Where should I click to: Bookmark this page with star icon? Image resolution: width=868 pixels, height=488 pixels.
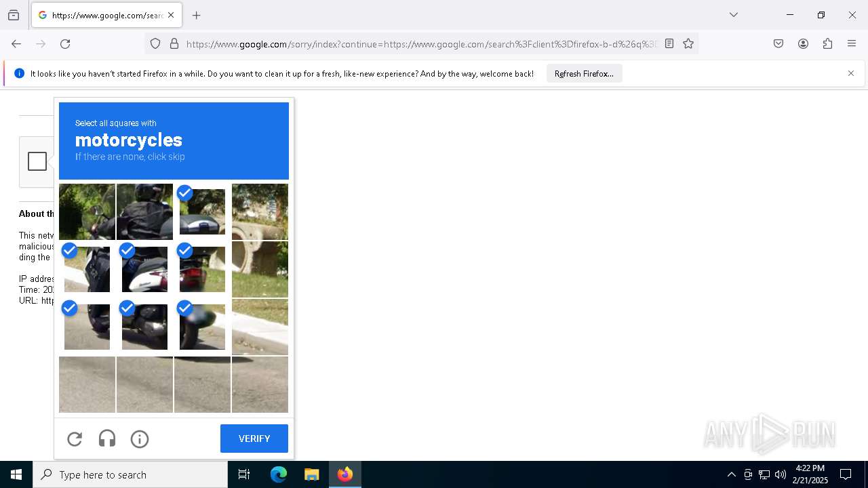pos(688,44)
